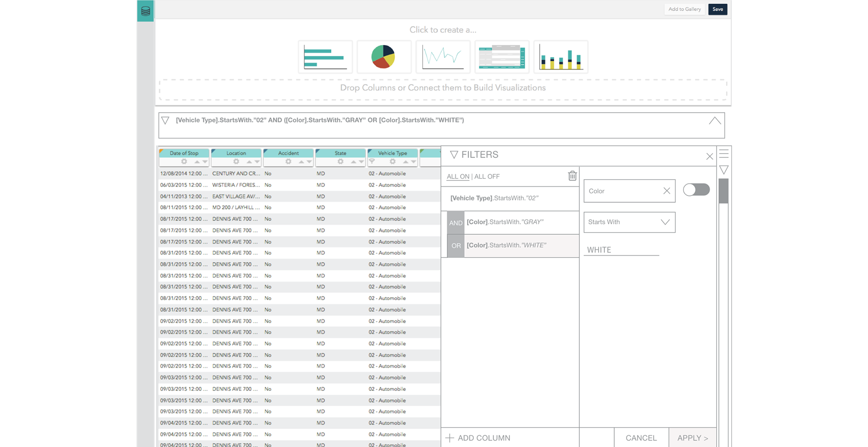The height and width of the screenshot is (447, 868).
Task: Cancel filter changes
Action: [641, 438]
